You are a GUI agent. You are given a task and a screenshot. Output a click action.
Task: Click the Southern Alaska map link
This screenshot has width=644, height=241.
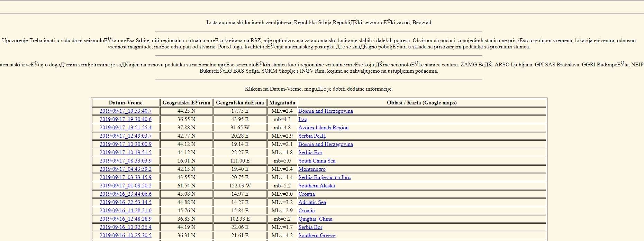coord(317,186)
